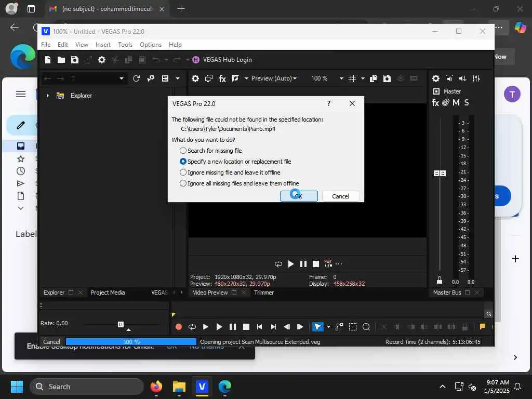Screen dimensions: 532x399
Task: Open Video Preview properties gear
Action: tap(195, 78)
